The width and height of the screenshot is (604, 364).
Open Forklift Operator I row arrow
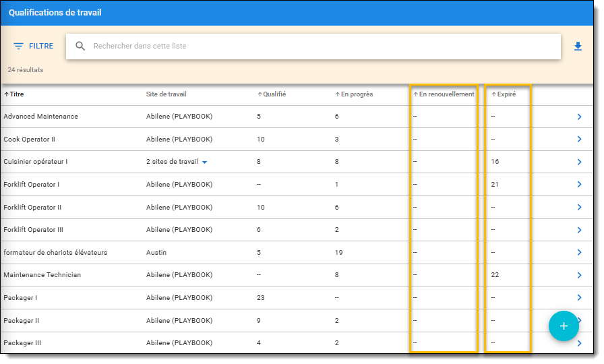[x=578, y=185]
